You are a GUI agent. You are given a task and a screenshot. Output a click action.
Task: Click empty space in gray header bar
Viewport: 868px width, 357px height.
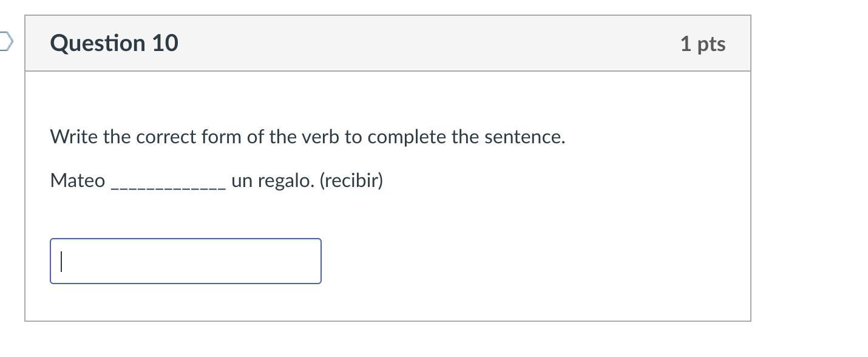click(425, 43)
